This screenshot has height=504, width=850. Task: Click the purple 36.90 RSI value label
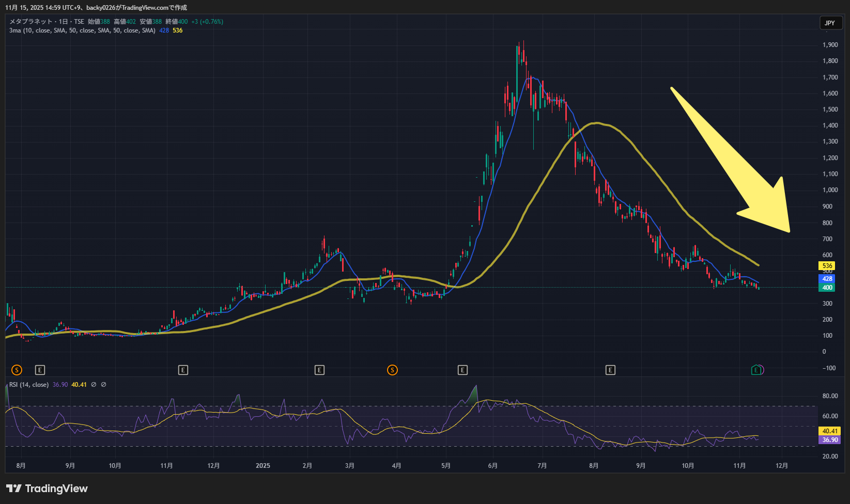pyautogui.click(x=830, y=440)
